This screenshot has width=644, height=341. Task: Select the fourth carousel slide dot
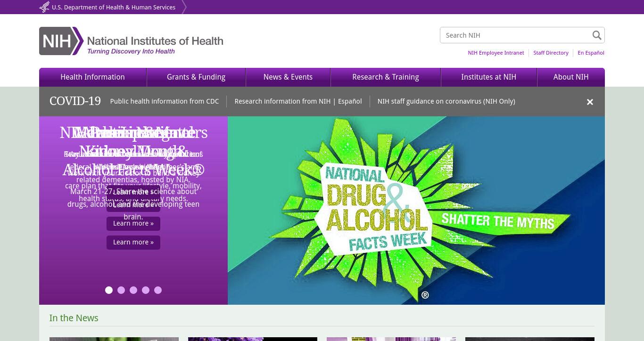click(x=146, y=290)
